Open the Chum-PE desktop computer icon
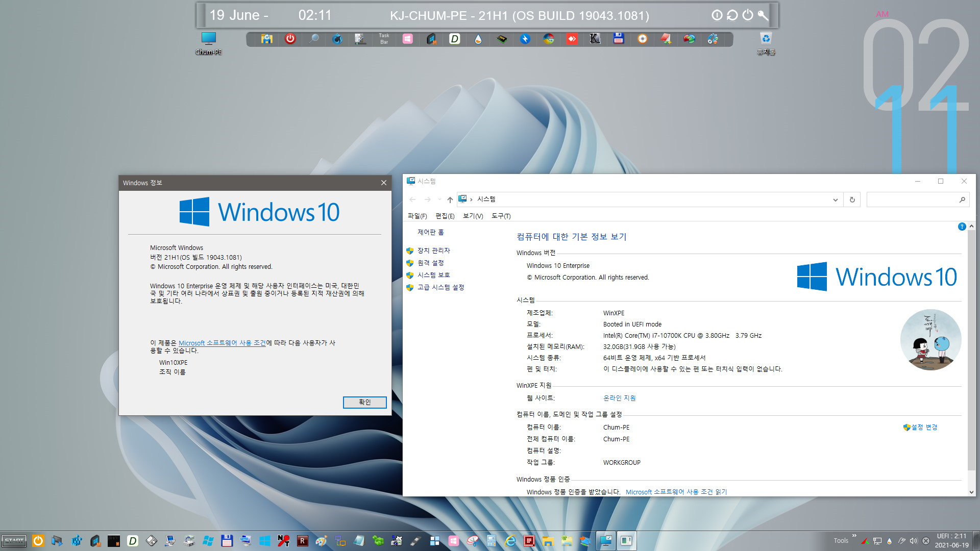 point(208,43)
